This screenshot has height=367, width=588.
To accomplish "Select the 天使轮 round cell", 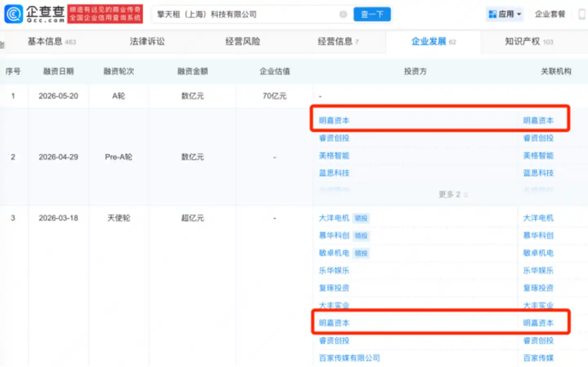I will [x=118, y=218].
